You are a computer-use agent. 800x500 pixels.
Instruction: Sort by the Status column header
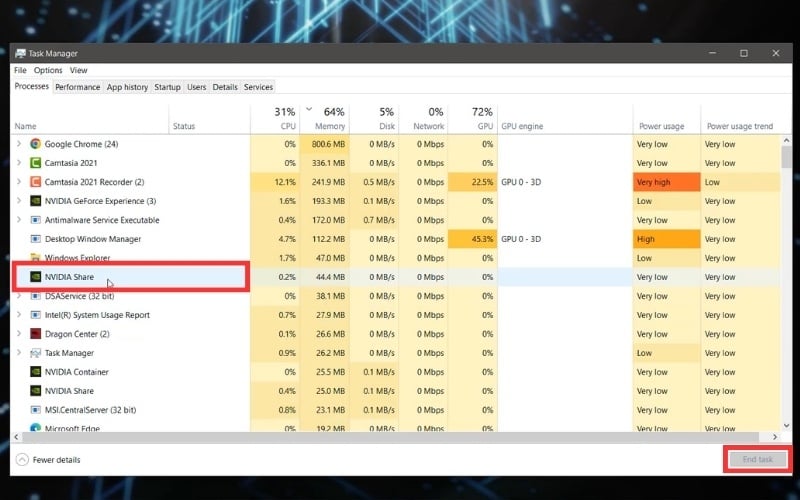coord(209,119)
